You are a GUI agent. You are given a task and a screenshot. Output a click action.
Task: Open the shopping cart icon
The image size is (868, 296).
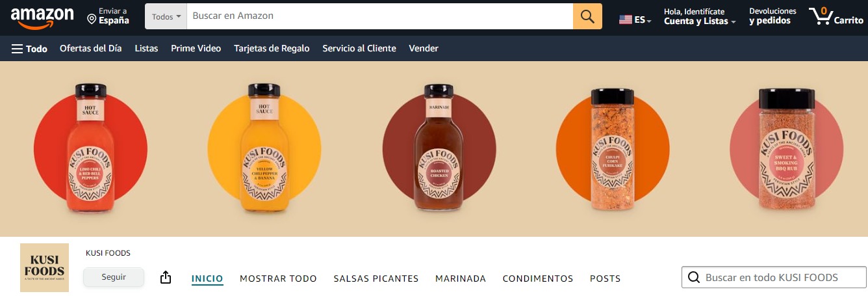(820, 16)
